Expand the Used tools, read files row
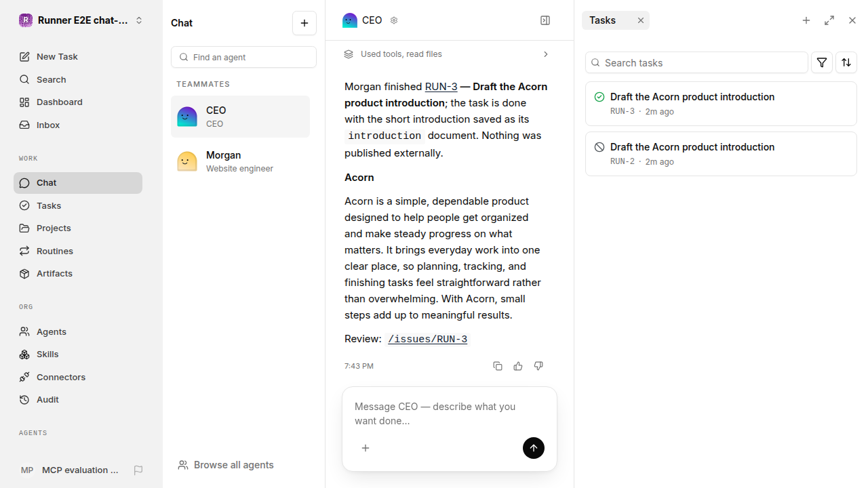This screenshot has height=488, width=868. 446,54
